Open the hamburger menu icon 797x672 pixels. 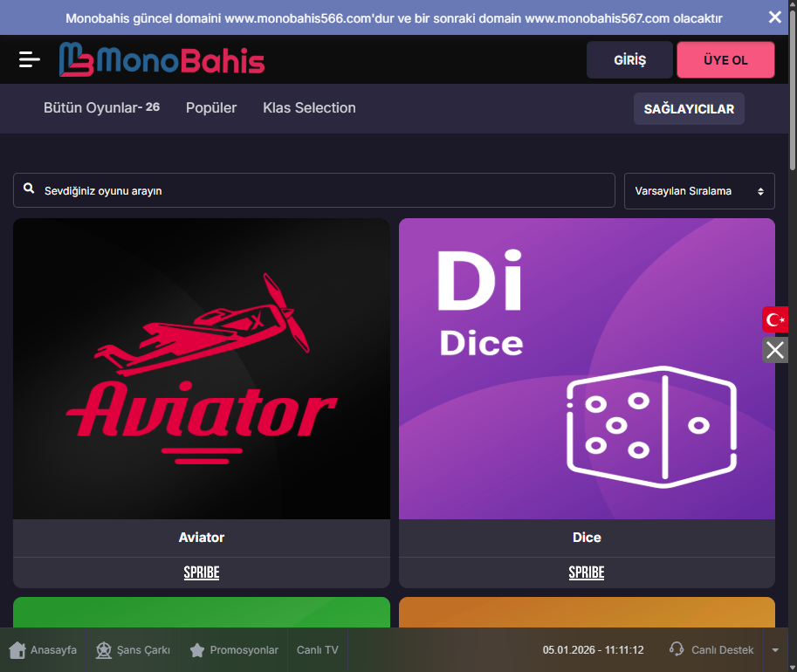29,59
